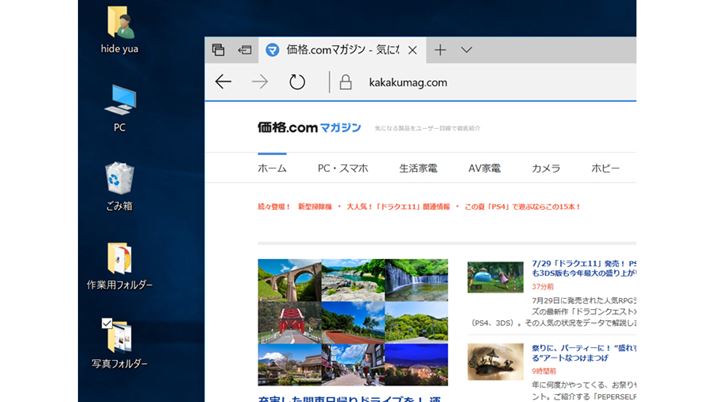
Task: Open the 7/29「ドラクエ11」発売 headline
Action: coord(584,268)
